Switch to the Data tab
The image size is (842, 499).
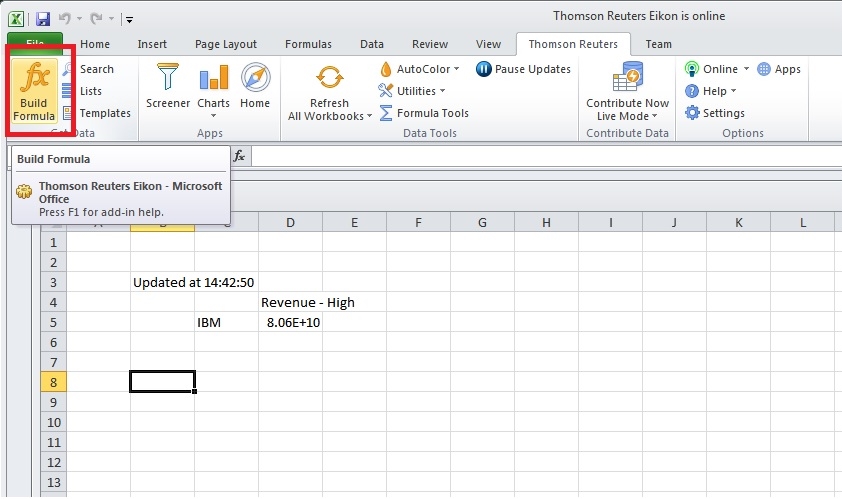372,44
